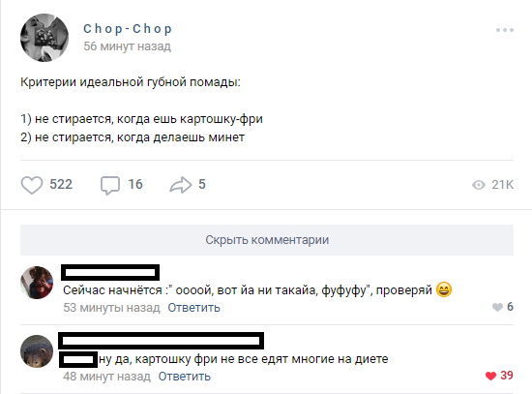Image resolution: width=532 pixels, height=394 pixels.
Task: Open second commenter's avatar
Action: click(37, 351)
